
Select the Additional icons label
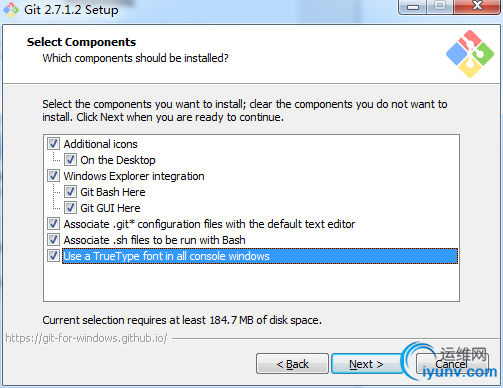[100, 144]
